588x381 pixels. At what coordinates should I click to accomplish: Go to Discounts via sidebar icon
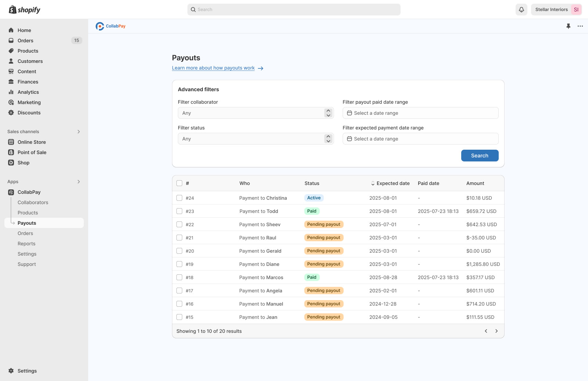[x=11, y=113]
